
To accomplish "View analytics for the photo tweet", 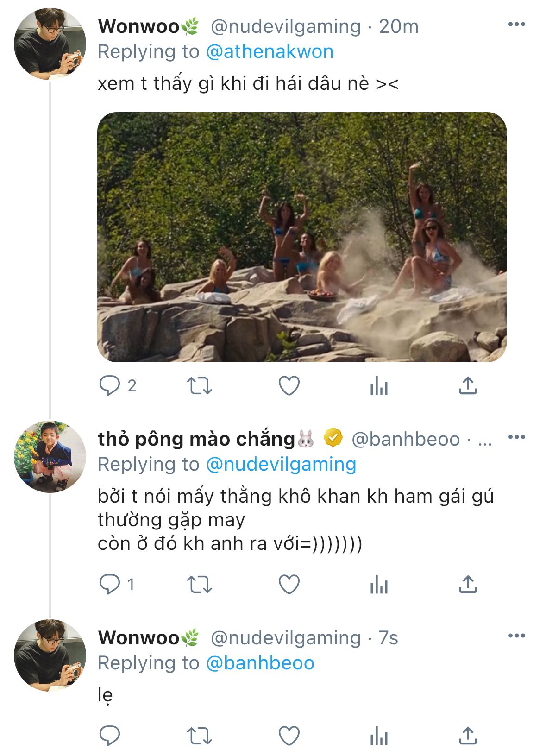I will pos(379,386).
